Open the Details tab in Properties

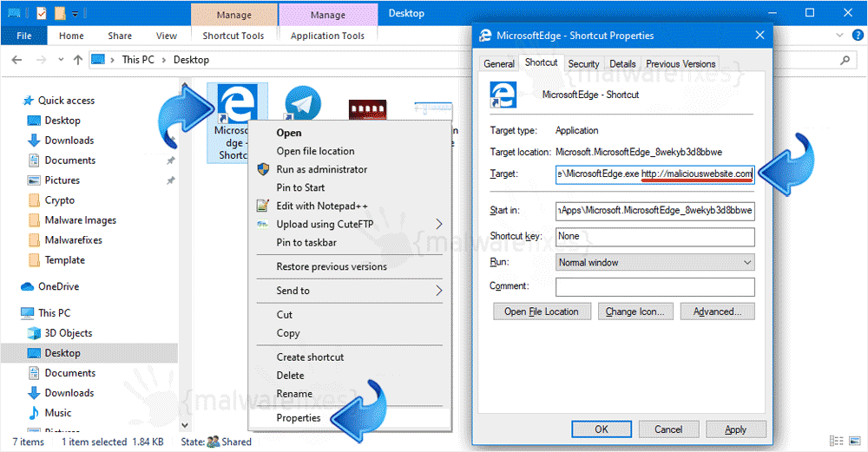point(622,63)
